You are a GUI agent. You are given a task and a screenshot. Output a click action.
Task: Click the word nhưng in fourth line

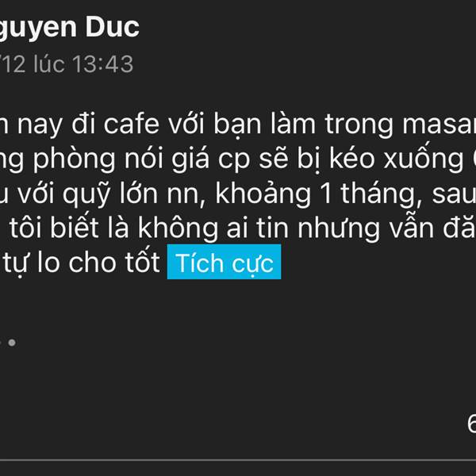339,229
